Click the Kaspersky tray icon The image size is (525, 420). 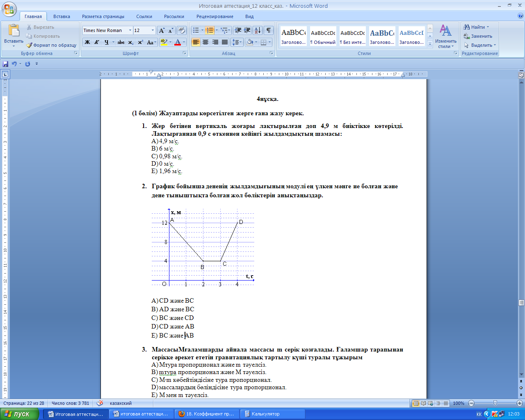point(495,414)
